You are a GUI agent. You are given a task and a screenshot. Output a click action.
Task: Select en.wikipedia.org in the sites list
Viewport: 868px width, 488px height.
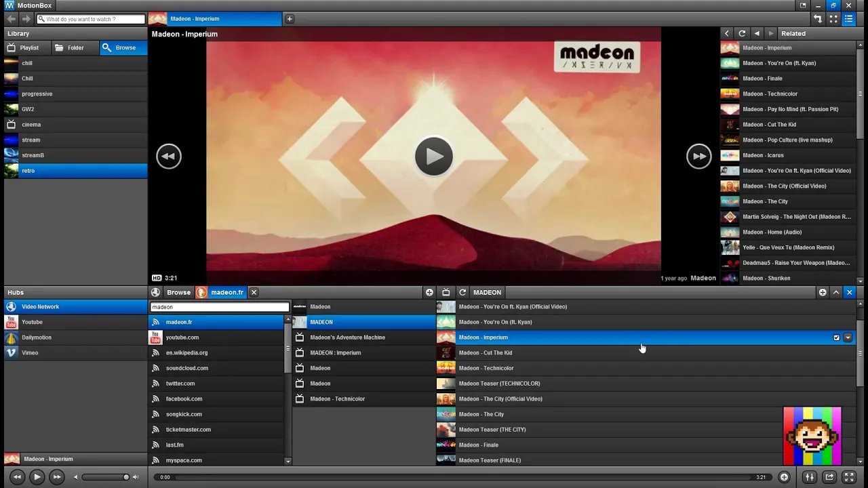coord(217,353)
